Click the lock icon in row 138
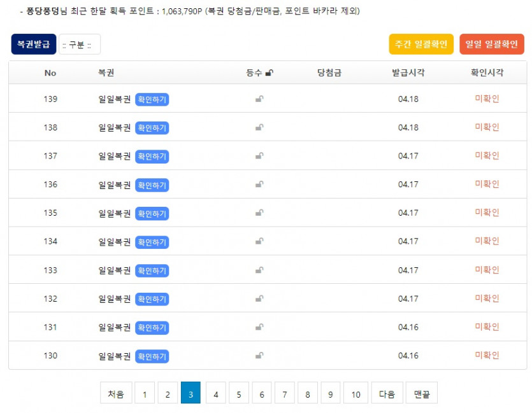Screen dimensions: 532x413 click(x=259, y=127)
